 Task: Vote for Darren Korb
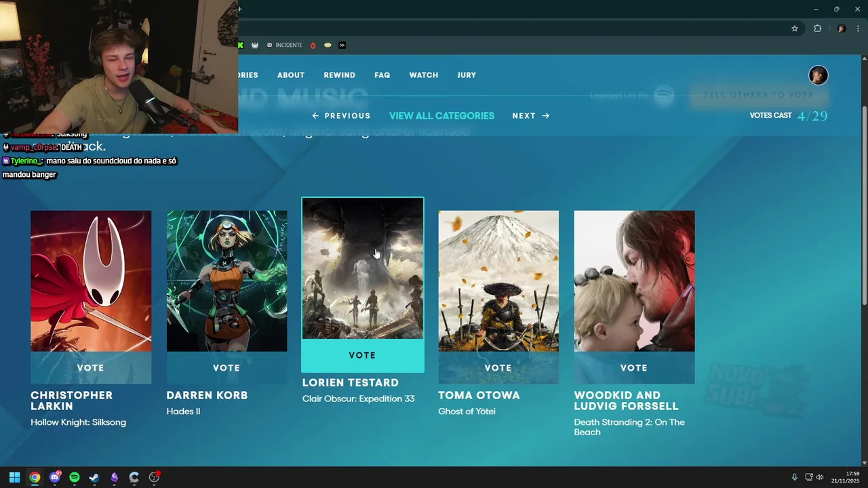[226, 368]
